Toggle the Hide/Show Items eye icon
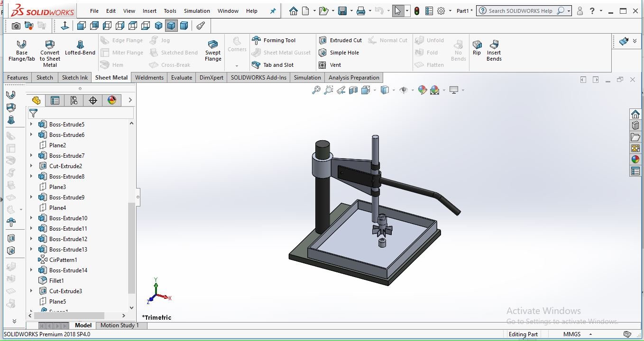 404,90
